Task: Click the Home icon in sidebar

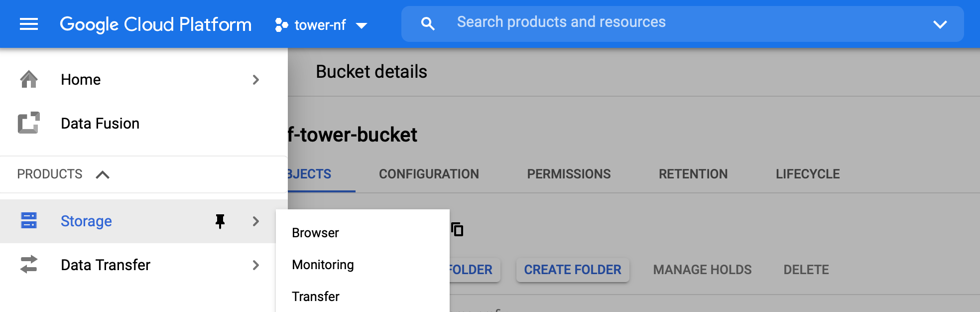Action: click(29, 79)
